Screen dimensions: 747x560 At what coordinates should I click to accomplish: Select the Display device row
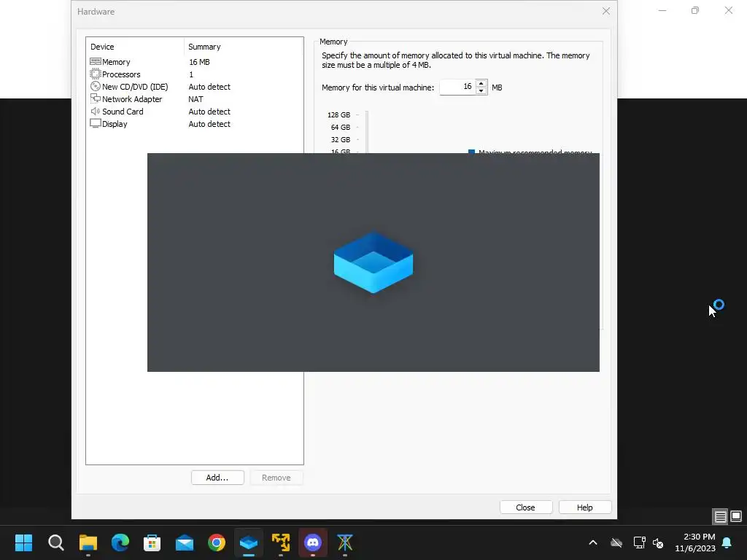[194, 124]
